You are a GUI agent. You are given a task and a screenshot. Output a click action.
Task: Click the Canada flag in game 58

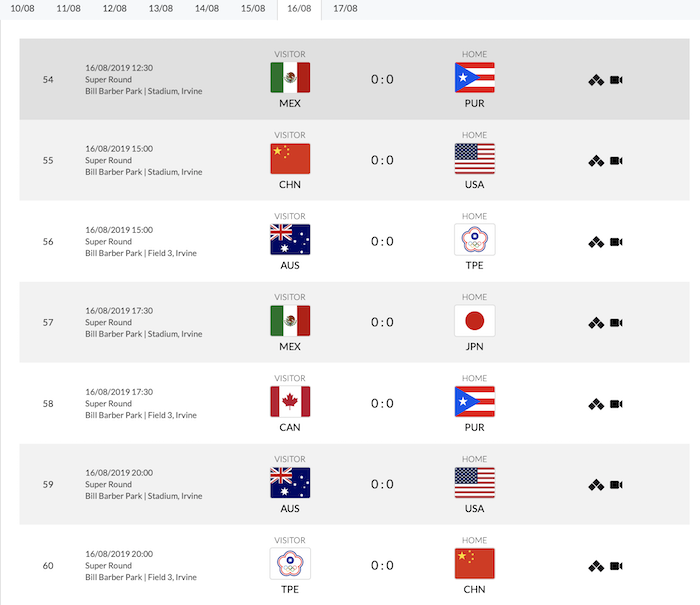point(290,401)
